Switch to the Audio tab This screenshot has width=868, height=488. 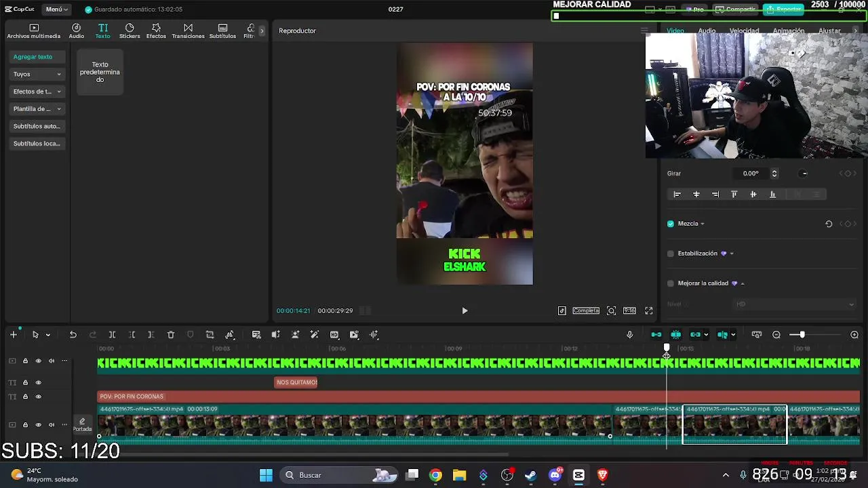(x=76, y=31)
